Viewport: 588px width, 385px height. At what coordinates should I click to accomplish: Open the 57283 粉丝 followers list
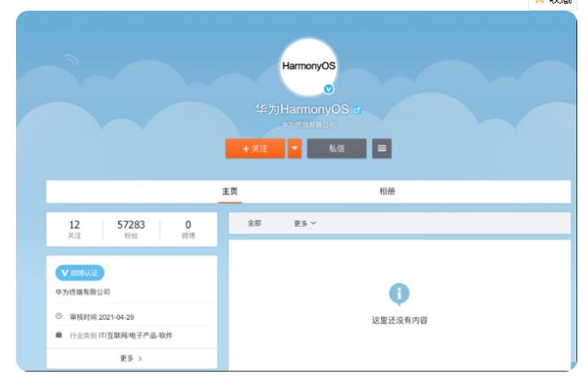click(131, 230)
